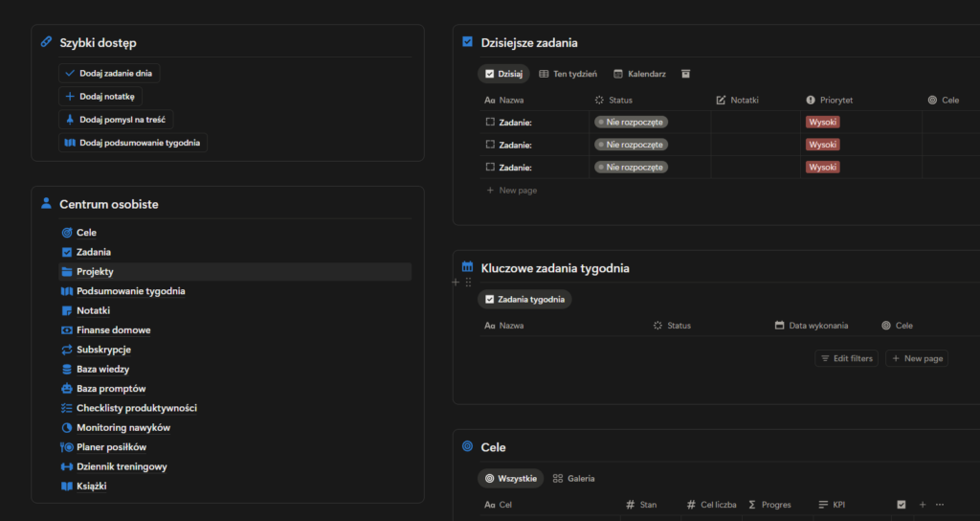Viewport: 980px width, 521px height.
Task: Open the Projekty page link
Action: (x=95, y=271)
